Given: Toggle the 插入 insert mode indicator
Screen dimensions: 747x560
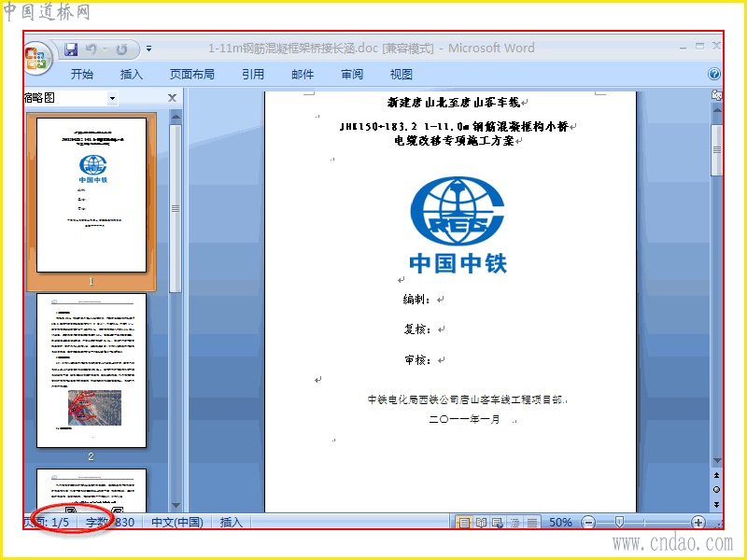Looking at the screenshot, I should pyautogui.click(x=231, y=523).
